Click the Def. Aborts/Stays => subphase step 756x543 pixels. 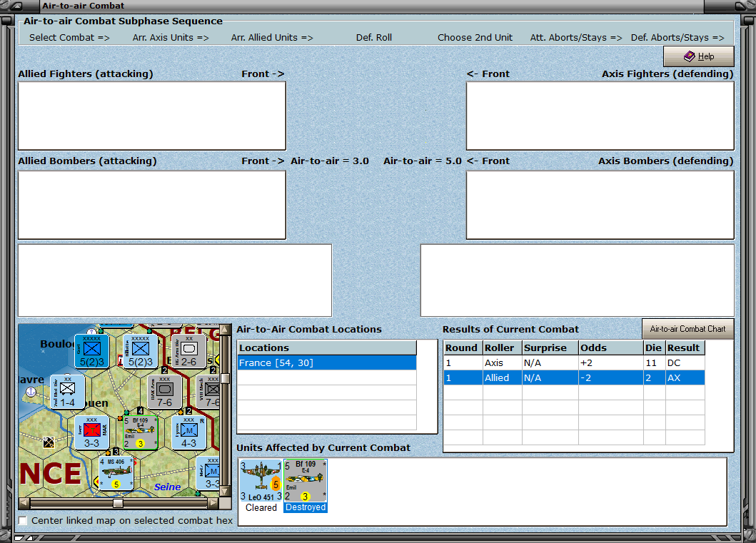[677, 38]
